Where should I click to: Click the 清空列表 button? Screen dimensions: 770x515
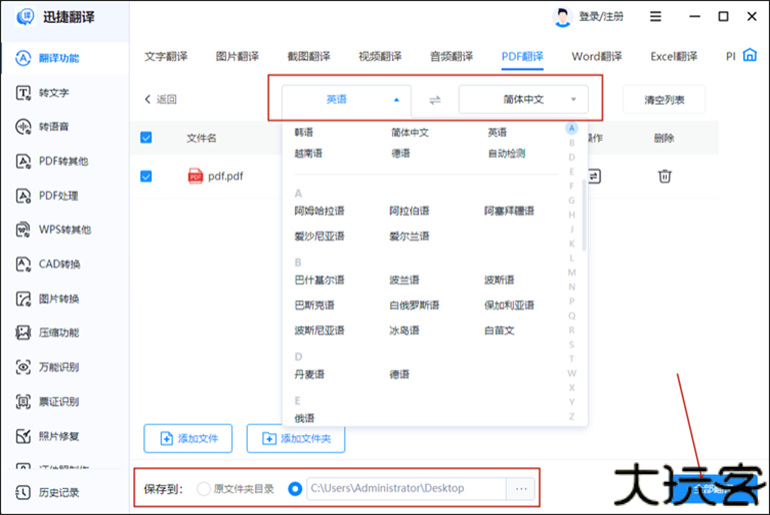[x=664, y=100]
